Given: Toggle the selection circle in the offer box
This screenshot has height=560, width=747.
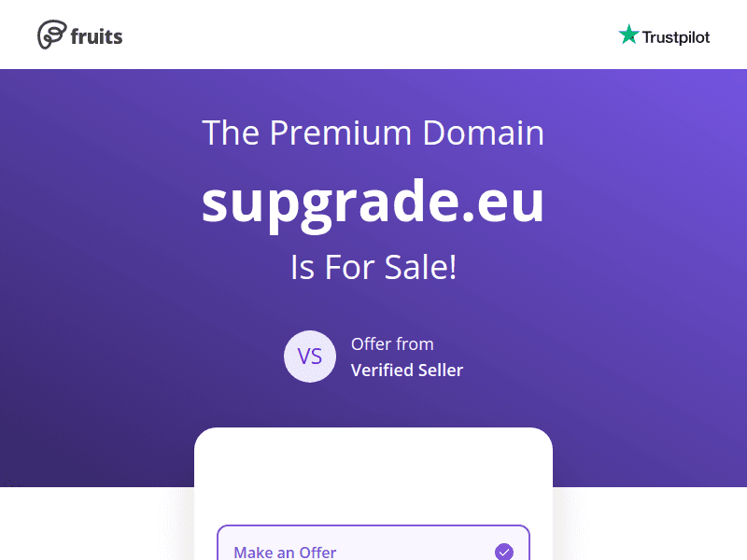Looking at the screenshot, I should [x=505, y=551].
